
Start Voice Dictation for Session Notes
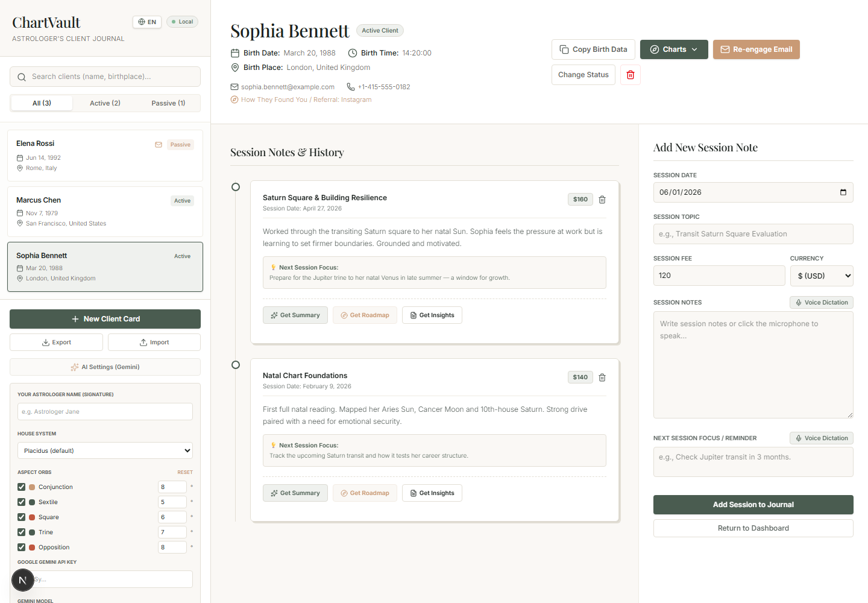(822, 303)
